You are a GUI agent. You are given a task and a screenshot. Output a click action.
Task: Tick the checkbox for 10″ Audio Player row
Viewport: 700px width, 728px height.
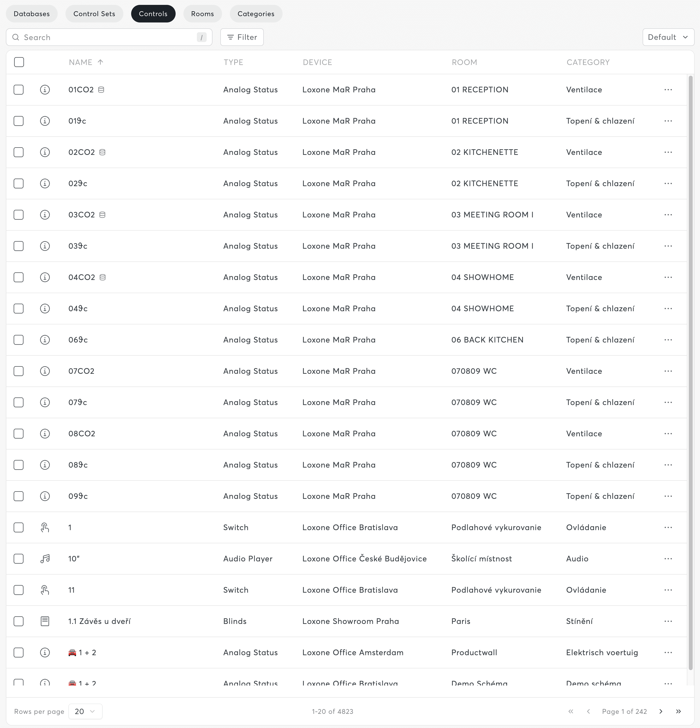(19, 559)
